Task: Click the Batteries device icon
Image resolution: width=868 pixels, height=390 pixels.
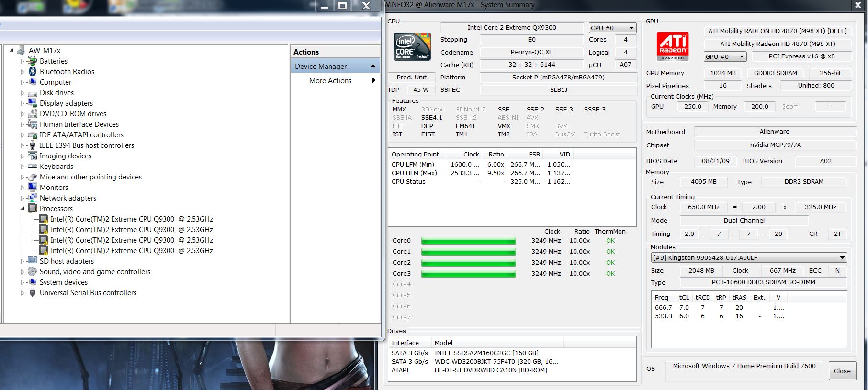Action: pyautogui.click(x=33, y=61)
